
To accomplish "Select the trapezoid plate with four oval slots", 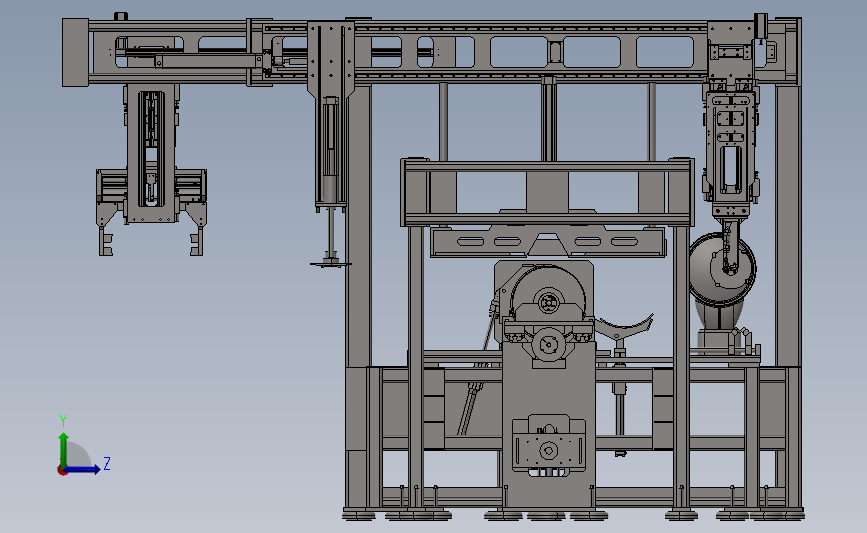I will (x=547, y=242).
